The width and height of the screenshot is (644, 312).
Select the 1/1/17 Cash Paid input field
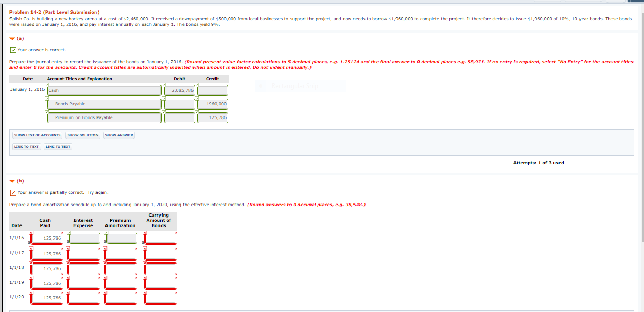47,253
